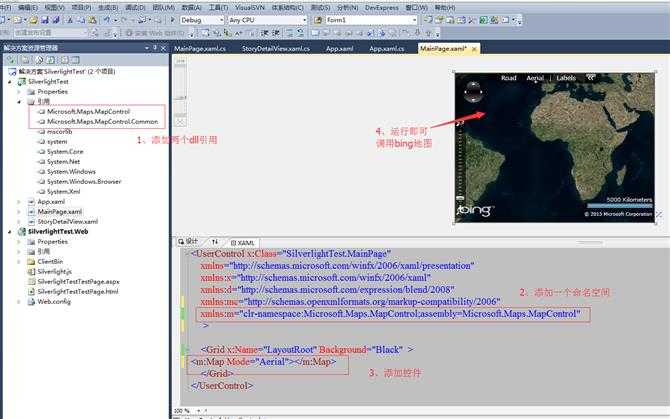Image resolution: width=670 pixels, height=419 pixels.
Task: Start debugging with the green play icon
Action: (x=173, y=20)
